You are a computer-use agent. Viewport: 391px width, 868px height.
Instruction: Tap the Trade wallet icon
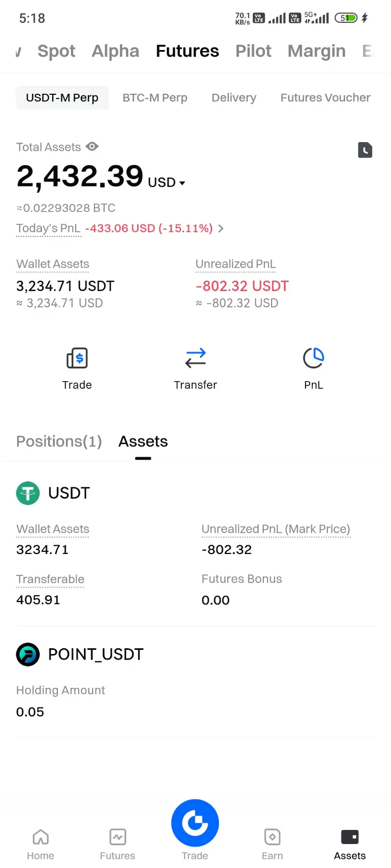(x=77, y=358)
